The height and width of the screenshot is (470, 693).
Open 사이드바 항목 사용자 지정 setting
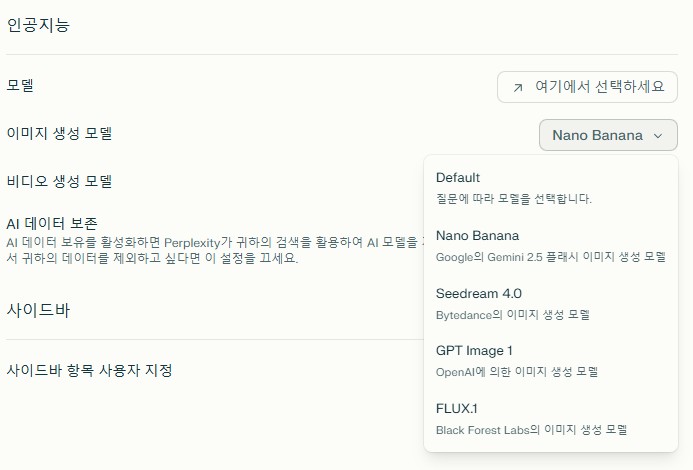click(x=90, y=370)
